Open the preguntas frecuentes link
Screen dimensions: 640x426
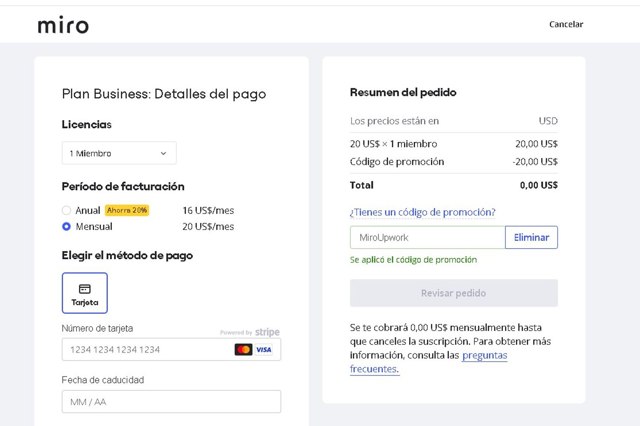(429, 362)
